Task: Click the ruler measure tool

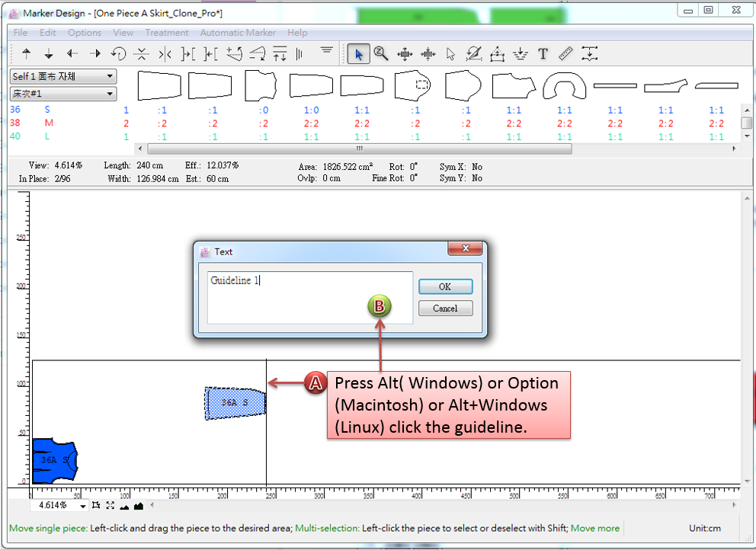Action: [565, 53]
